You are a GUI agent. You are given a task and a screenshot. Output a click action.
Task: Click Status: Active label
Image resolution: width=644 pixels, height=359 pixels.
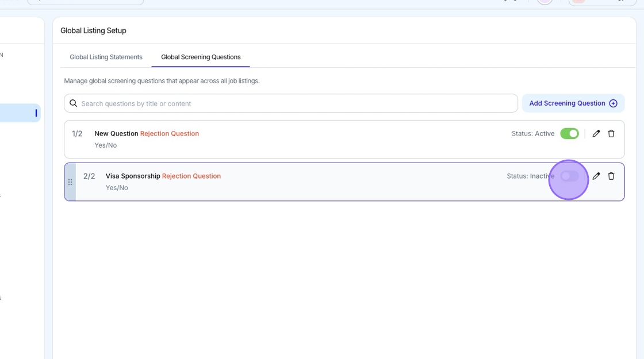(x=532, y=134)
